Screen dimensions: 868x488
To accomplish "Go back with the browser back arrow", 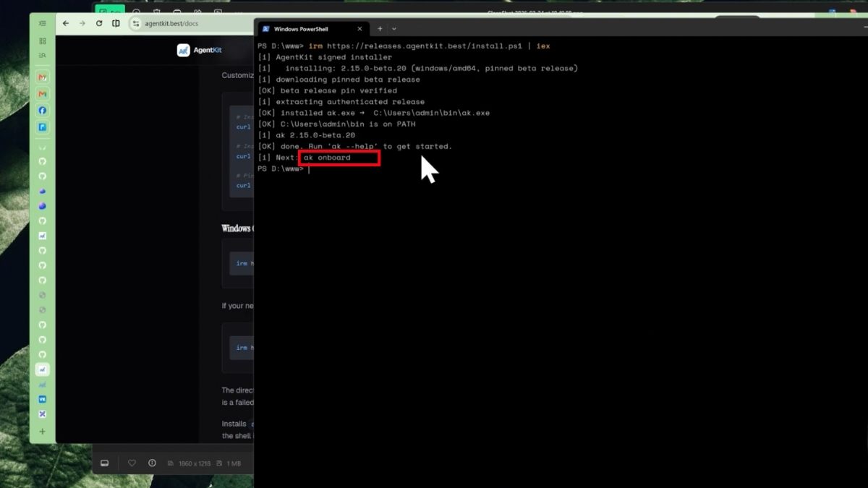I will (x=66, y=23).
